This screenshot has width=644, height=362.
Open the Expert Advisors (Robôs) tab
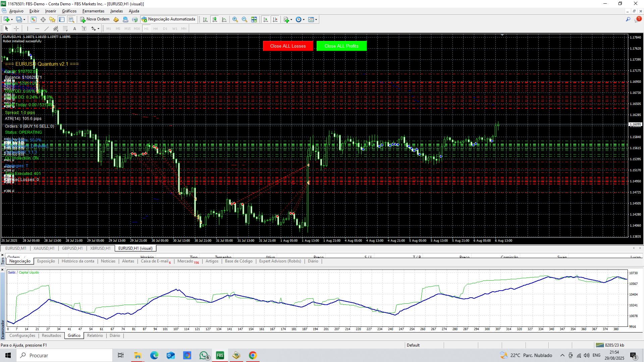(x=280, y=261)
